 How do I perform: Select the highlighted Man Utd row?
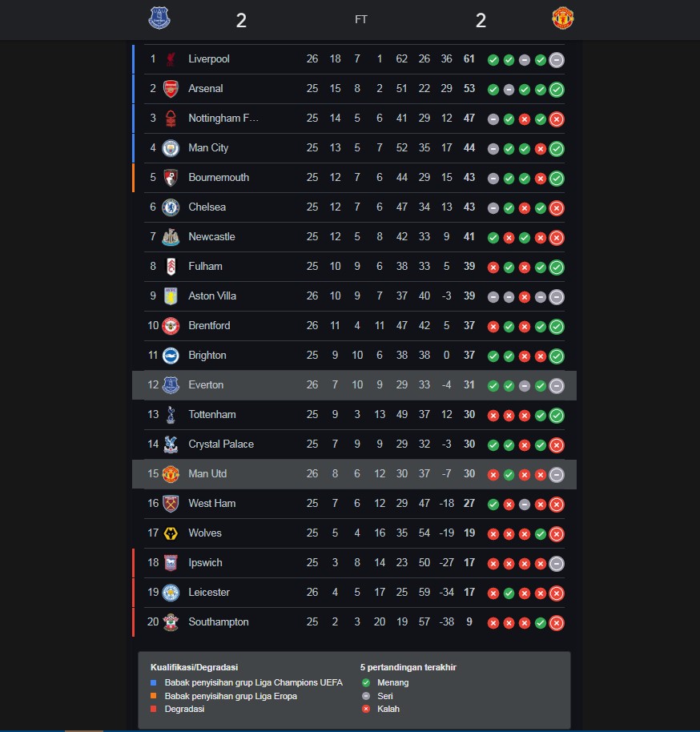click(x=354, y=474)
